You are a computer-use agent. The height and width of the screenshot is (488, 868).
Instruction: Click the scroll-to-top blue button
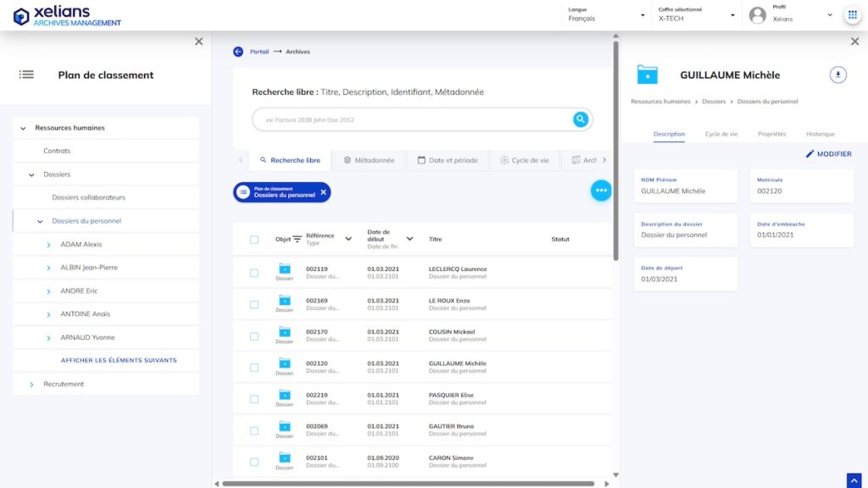pos(854,480)
